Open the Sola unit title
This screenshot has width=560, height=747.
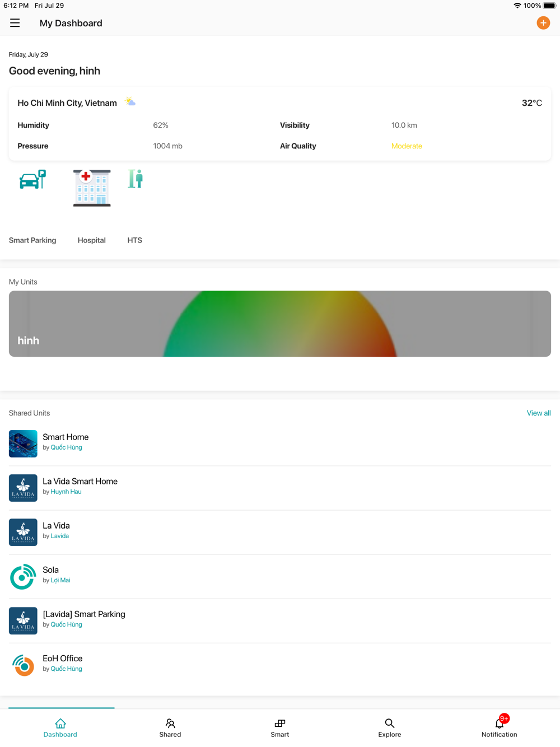click(50, 569)
